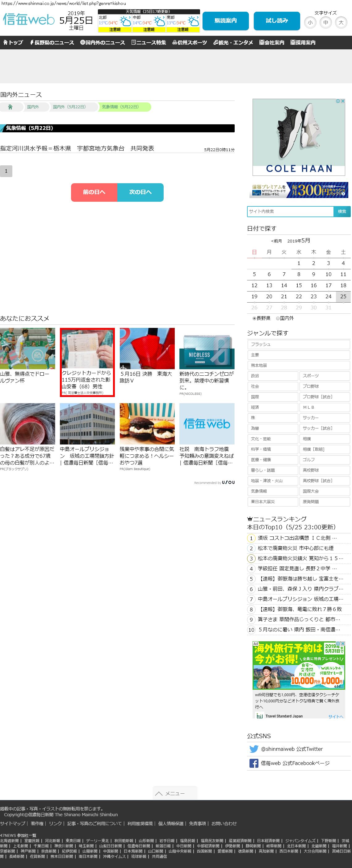Open 信州スポーツ menu
The width and height of the screenshot is (352, 868).
tap(190, 43)
